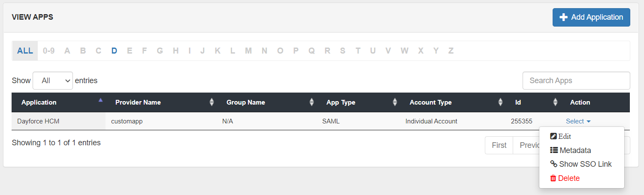Click the list icon beside Metadata
The image size is (644, 195).
tap(554, 150)
